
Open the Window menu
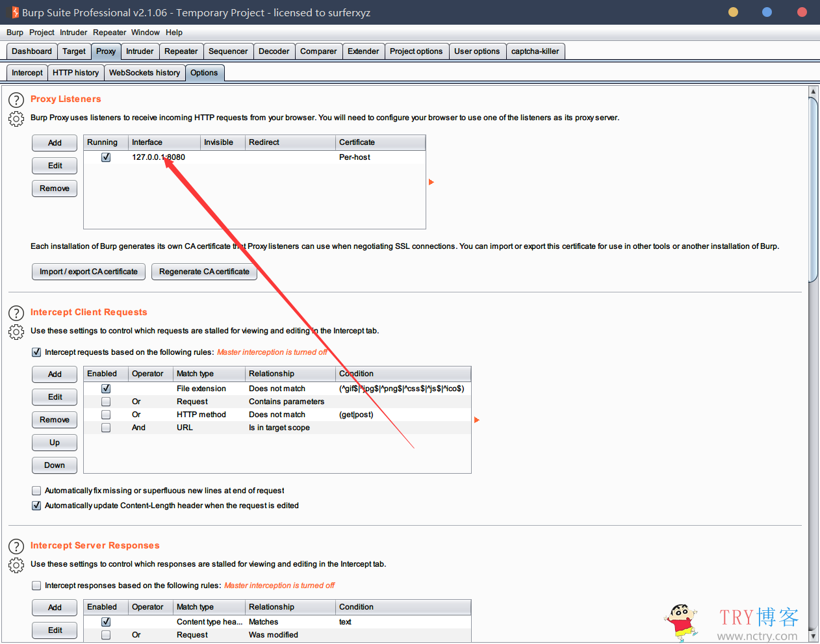pyautogui.click(x=146, y=32)
